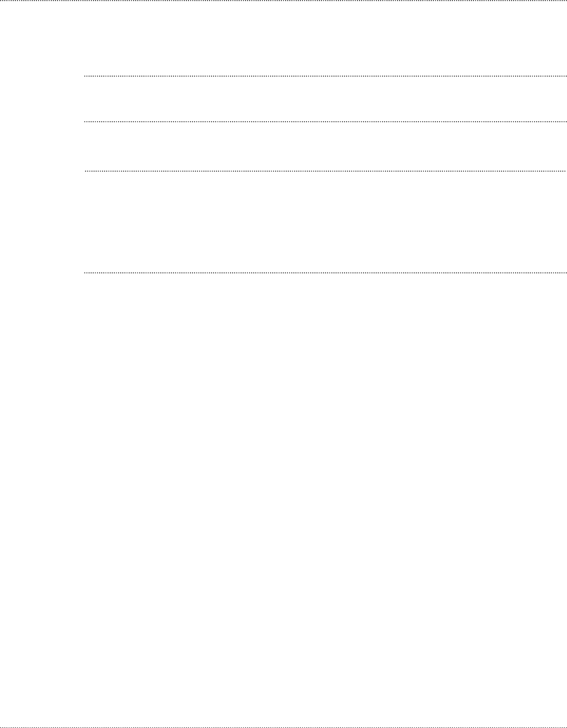Screen dimensions: 567x728
Task: Click blank row between second and third separators
Action: (x=325, y=146)
